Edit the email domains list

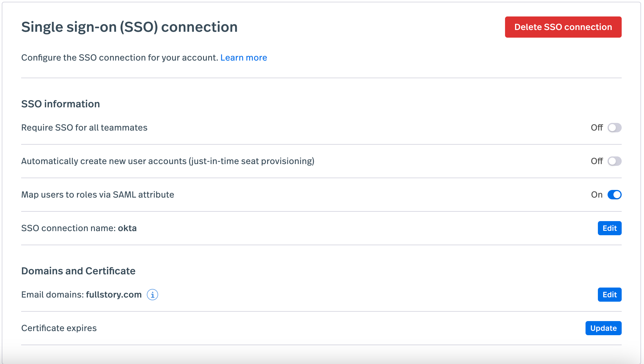tap(609, 295)
